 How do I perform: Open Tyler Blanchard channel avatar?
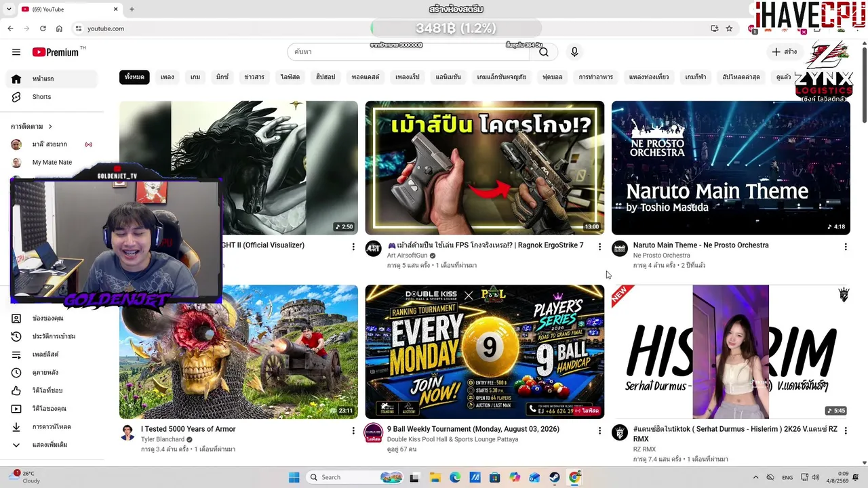127,432
